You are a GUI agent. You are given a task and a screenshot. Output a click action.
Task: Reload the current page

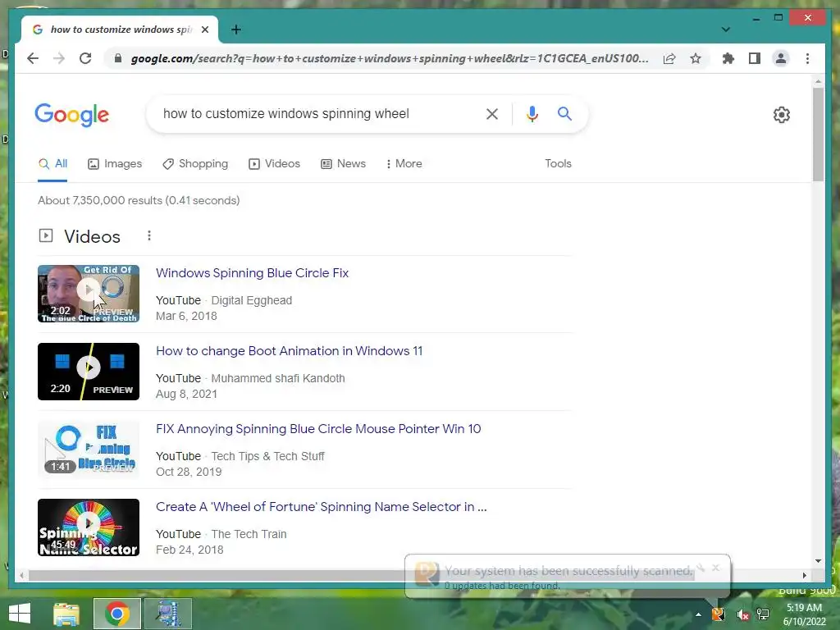click(x=85, y=58)
